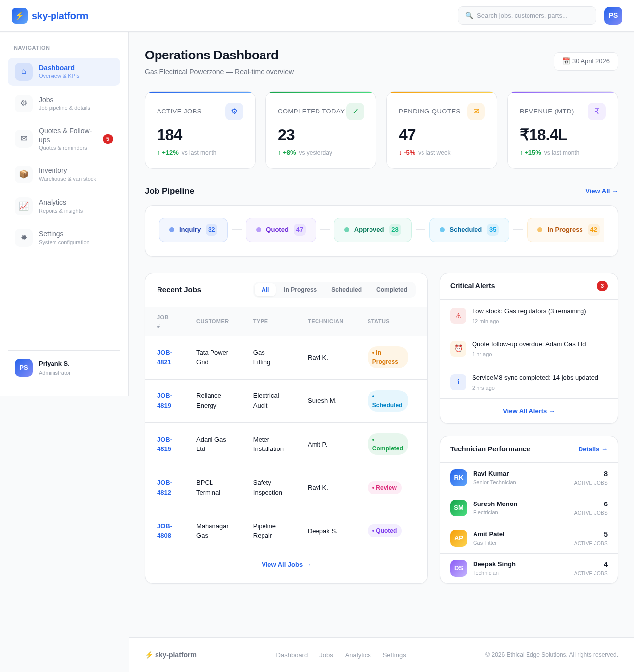Open Analytics in the sidebar navigation
Viewport: 634px width, 672px height.
coord(64,206)
